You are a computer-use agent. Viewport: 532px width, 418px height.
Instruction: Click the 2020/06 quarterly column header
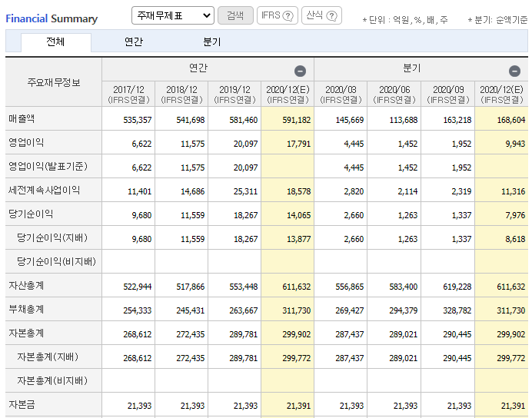tap(394, 95)
